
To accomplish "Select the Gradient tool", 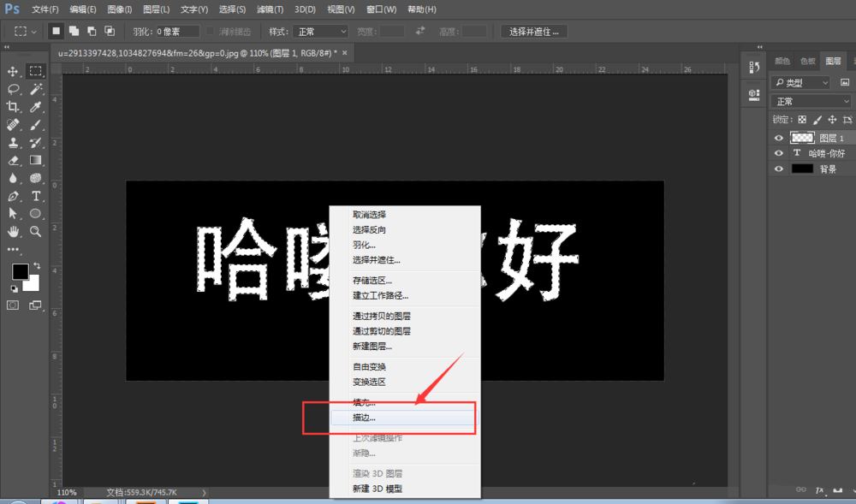I will tap(35, 160).
